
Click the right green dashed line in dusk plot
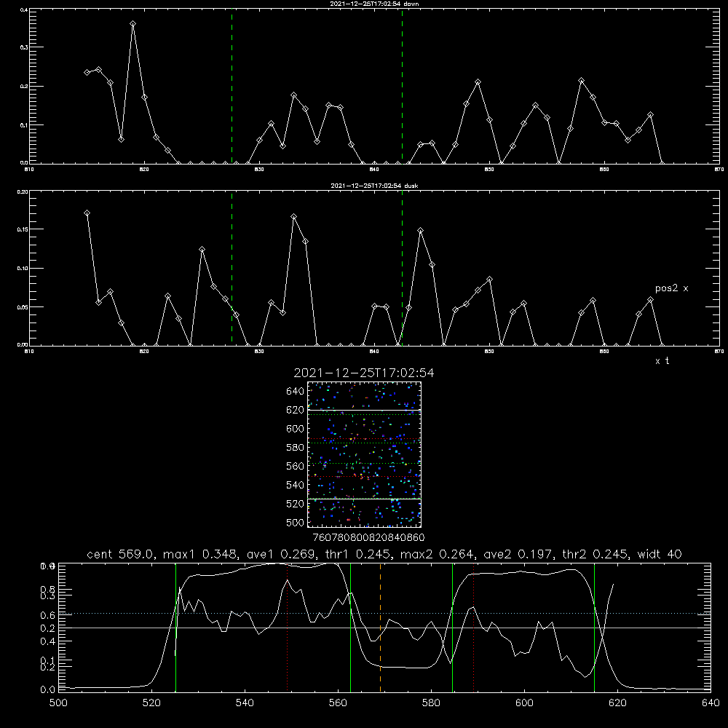point(402,268)
